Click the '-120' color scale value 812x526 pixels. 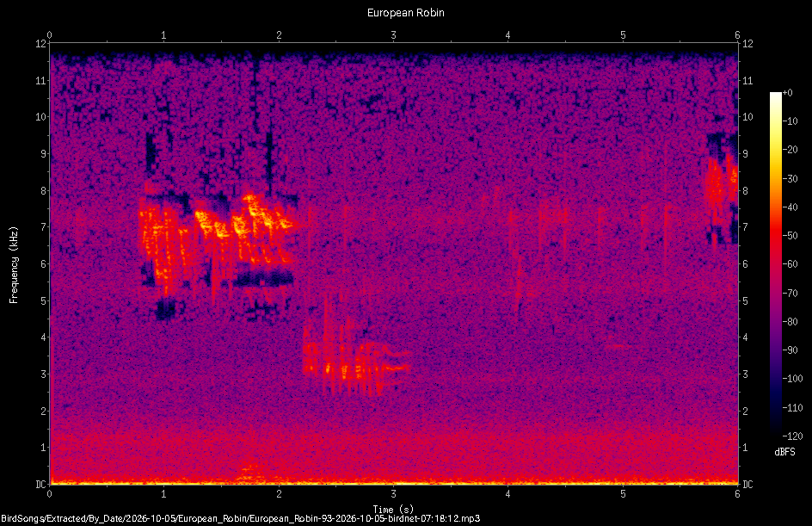(x=792, y=436)
